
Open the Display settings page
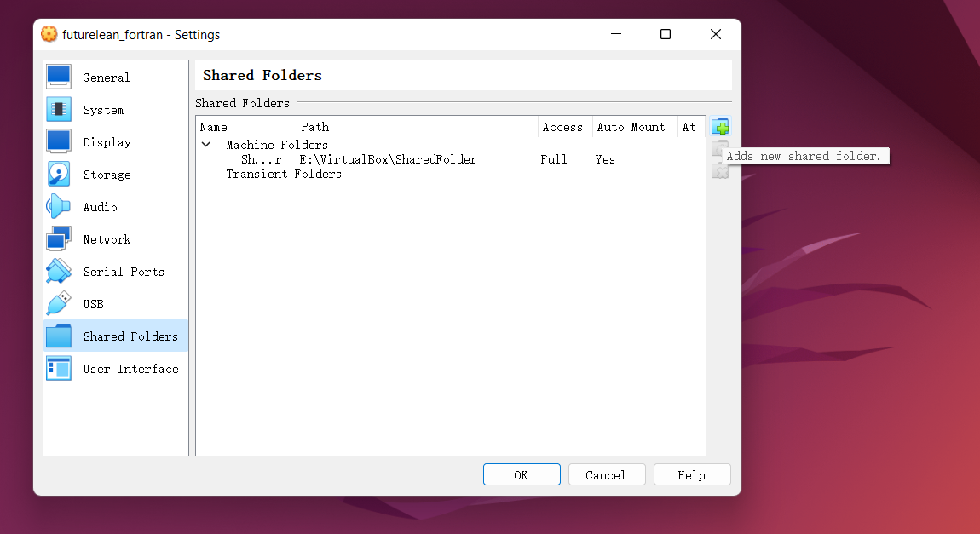(106, 141)
